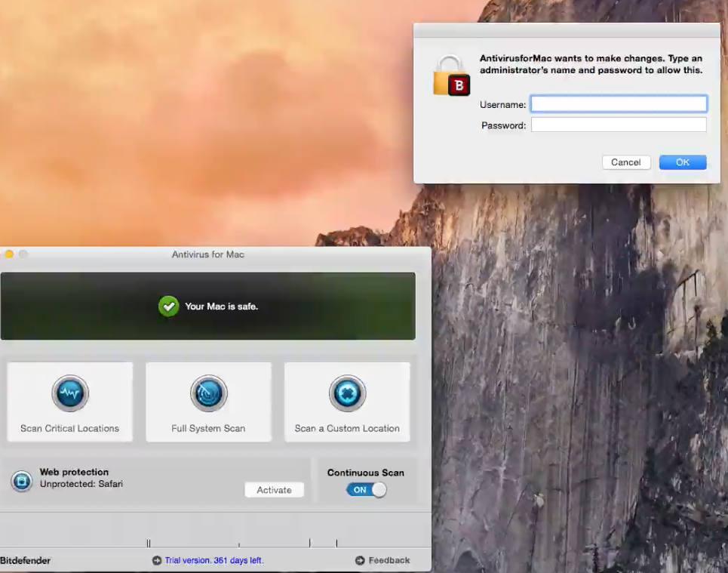Open the Trial version 361 days left link
This screenshot has height=573, width=728.
tap(214, 560)
